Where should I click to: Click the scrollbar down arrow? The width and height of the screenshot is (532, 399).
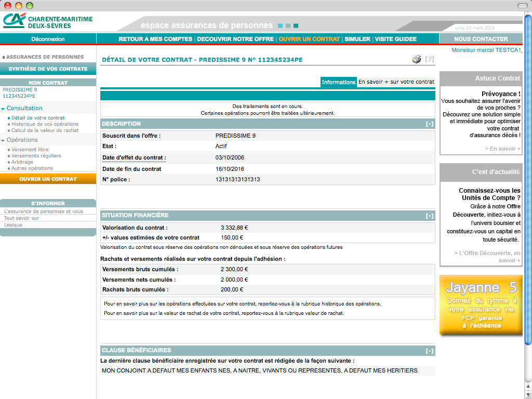[x=528, y=395]
